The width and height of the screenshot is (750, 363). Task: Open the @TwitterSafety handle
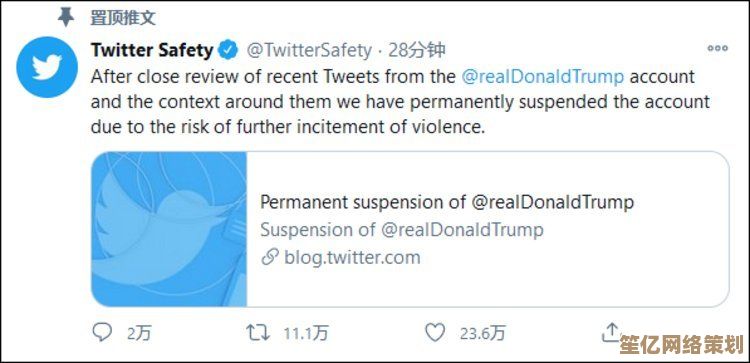click(309, 50)
